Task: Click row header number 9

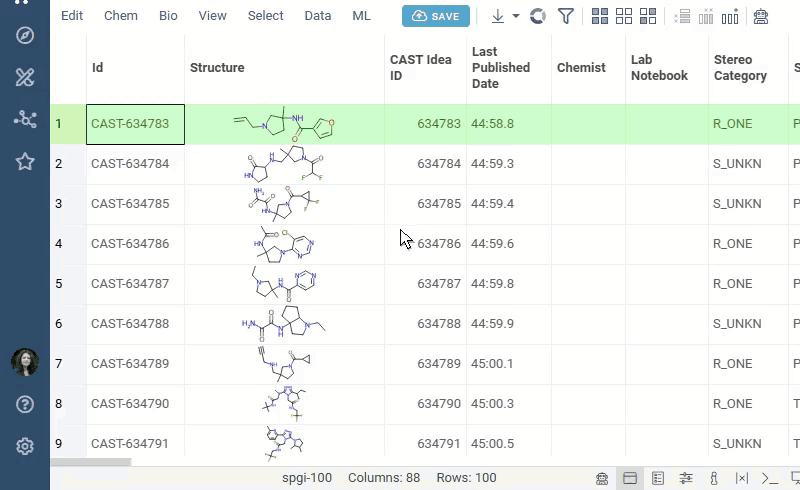Action: [59, 444]
